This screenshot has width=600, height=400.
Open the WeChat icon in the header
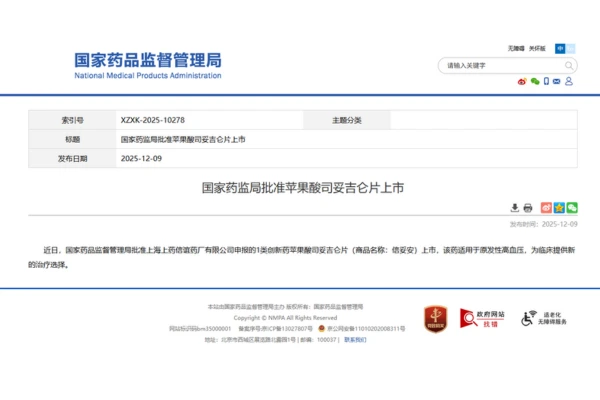tap(534, 81)
